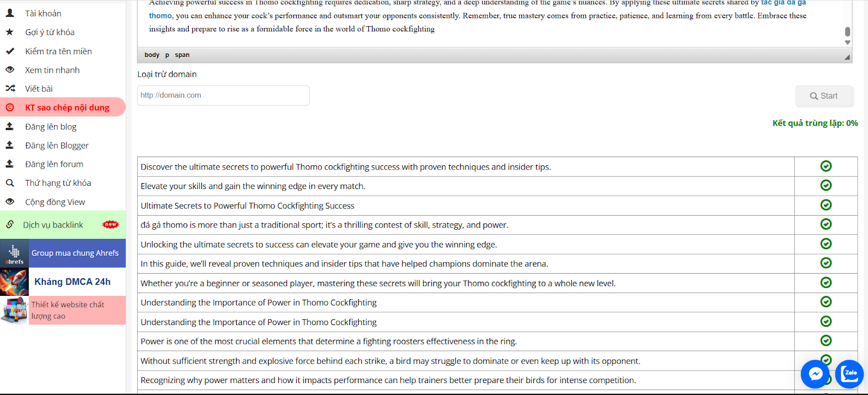Click green check for 'Elevate your skills' row
868x395 pixels.
[826, 185]
